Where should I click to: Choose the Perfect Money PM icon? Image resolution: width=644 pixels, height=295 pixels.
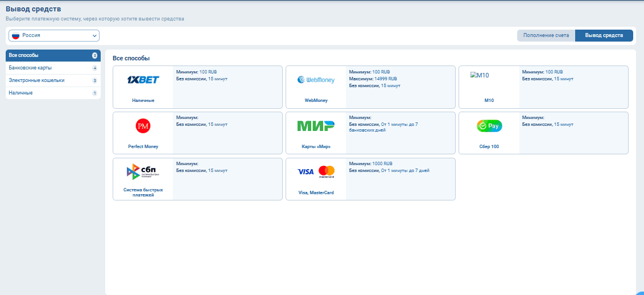click(143, 126)
